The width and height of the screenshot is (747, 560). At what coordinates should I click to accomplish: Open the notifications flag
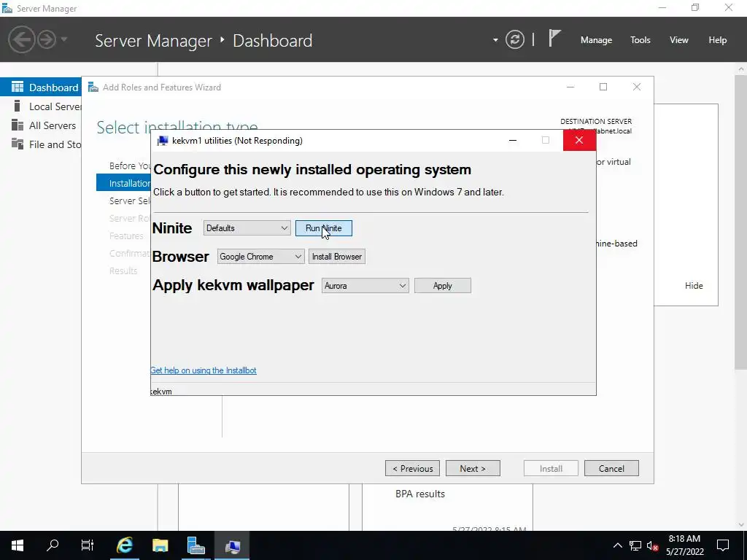554,39
